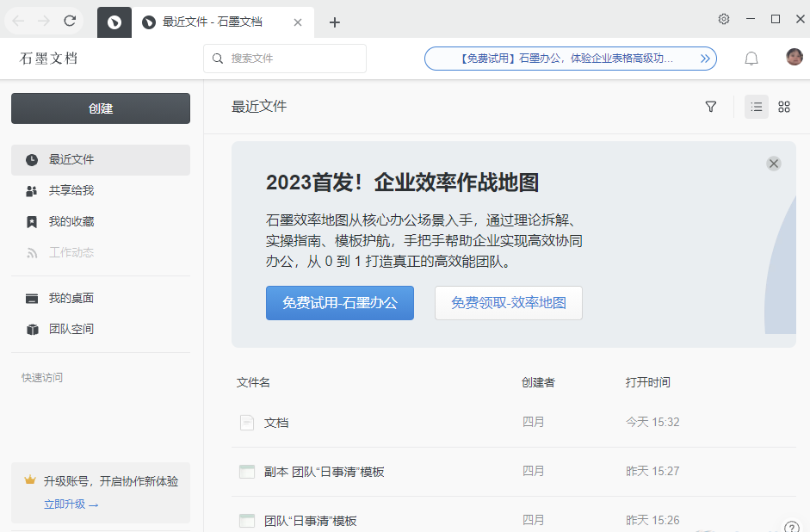Viewport: 810px width, 532px height.
Task: Click 免费领取-效率地图 button
Action: pyautogui.click(x=509, y=303)
